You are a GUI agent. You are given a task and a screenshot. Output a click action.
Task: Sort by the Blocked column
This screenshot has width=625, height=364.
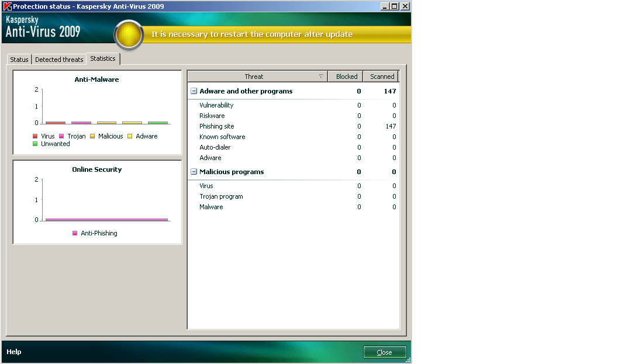click(346, 76)
